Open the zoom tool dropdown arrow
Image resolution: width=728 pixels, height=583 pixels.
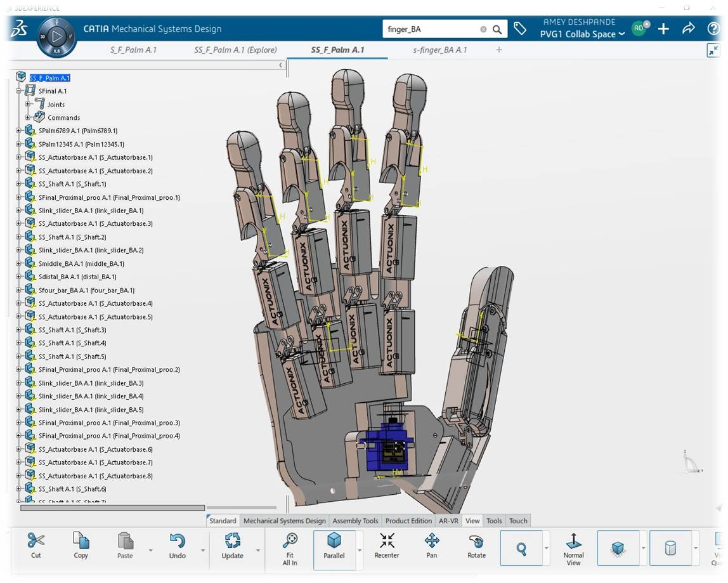pyautogui.click(x=547, y=548)
